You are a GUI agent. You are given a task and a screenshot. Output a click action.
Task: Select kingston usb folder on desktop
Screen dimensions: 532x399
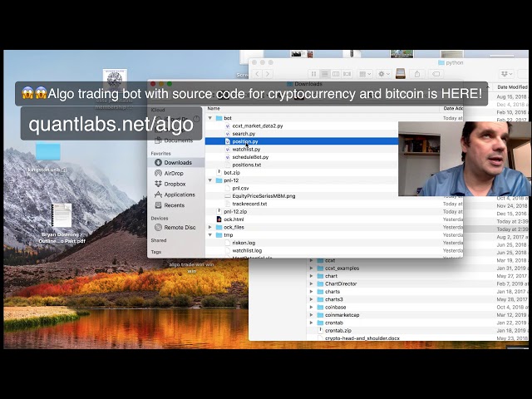point(48,152)
